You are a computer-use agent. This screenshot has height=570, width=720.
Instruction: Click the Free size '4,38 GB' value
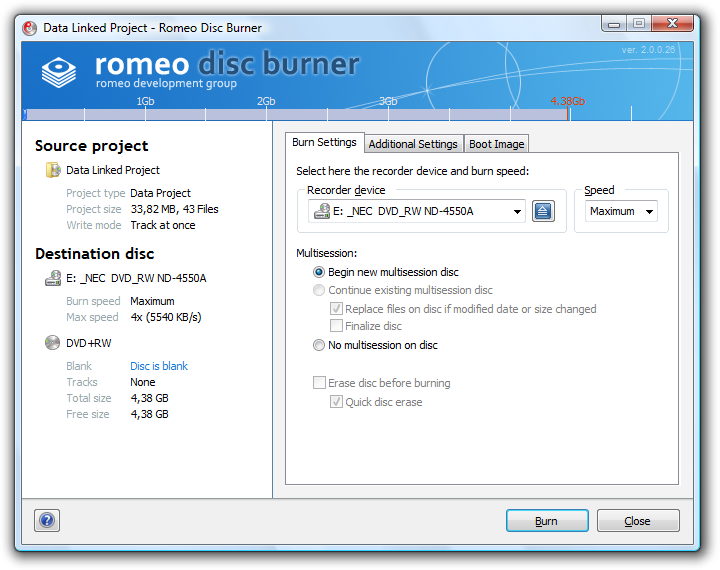click(150, 414)
